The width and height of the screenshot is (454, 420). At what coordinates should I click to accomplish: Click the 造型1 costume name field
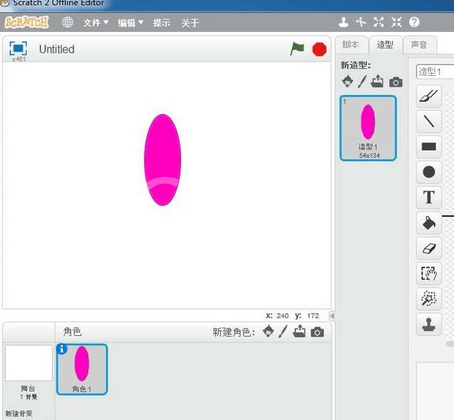(x=435, y=71)
